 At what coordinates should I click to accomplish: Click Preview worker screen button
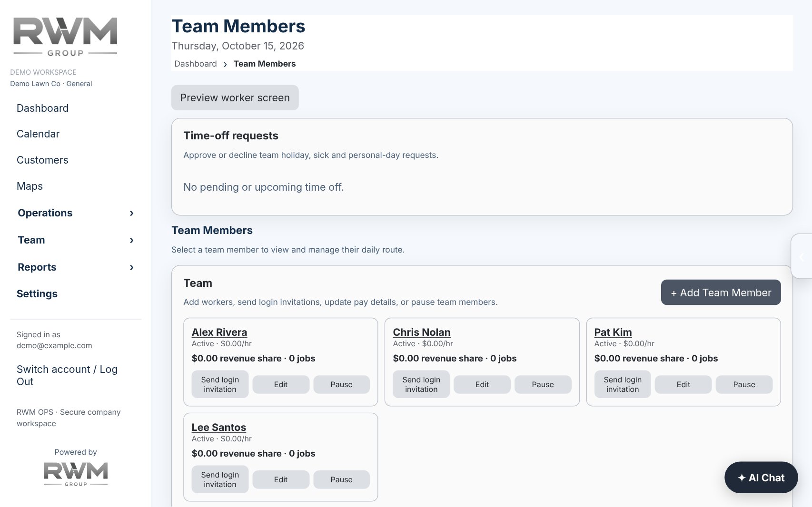tap(235, 97)
